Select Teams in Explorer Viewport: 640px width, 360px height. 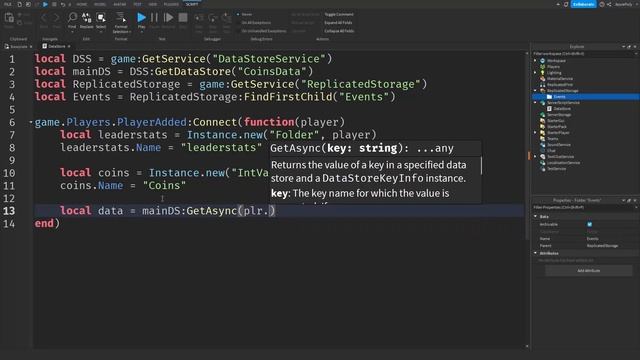tap(552, 139)
